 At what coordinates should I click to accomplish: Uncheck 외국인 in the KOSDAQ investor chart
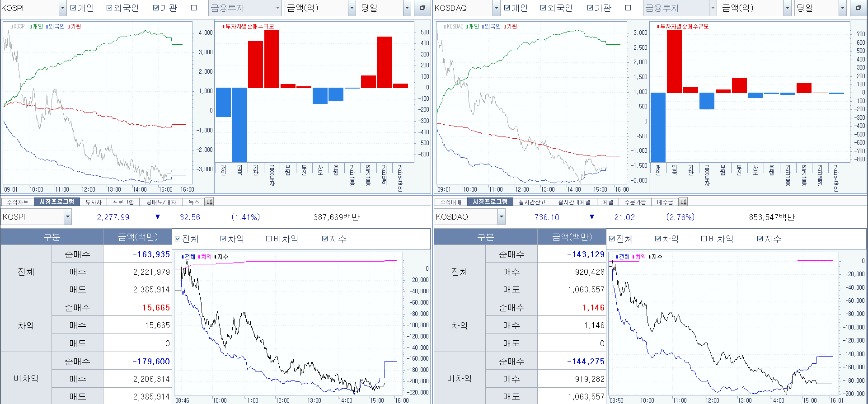pyautogui.click(x=543, y=8)
